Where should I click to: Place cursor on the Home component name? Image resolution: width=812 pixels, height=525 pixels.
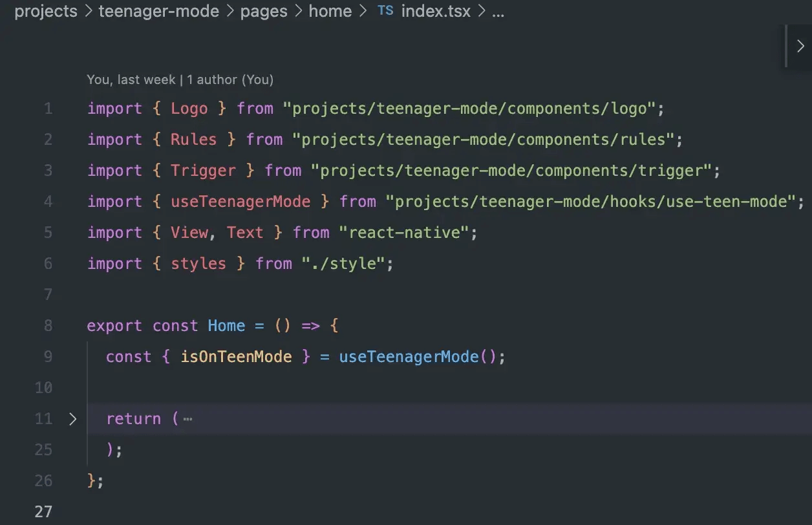click(226, 326)
